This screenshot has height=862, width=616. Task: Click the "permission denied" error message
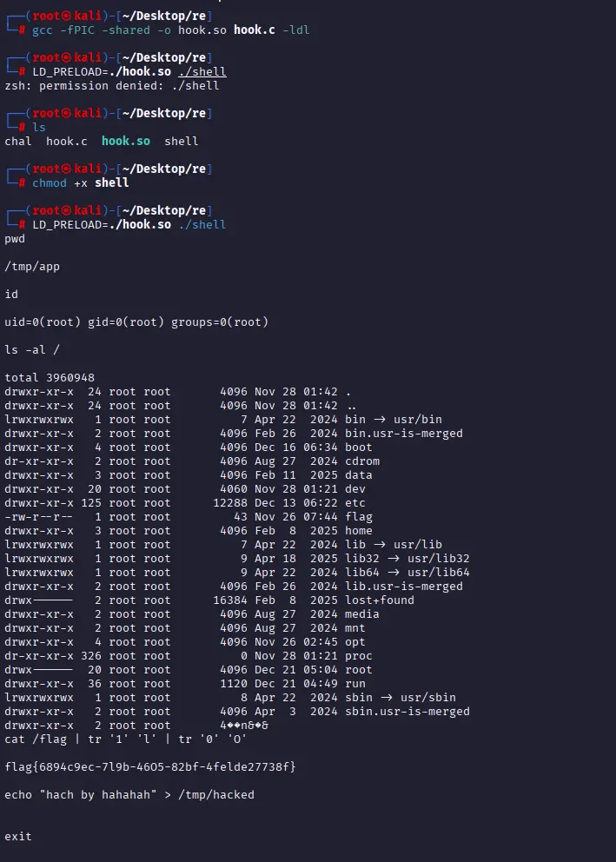tap(111, 85)
